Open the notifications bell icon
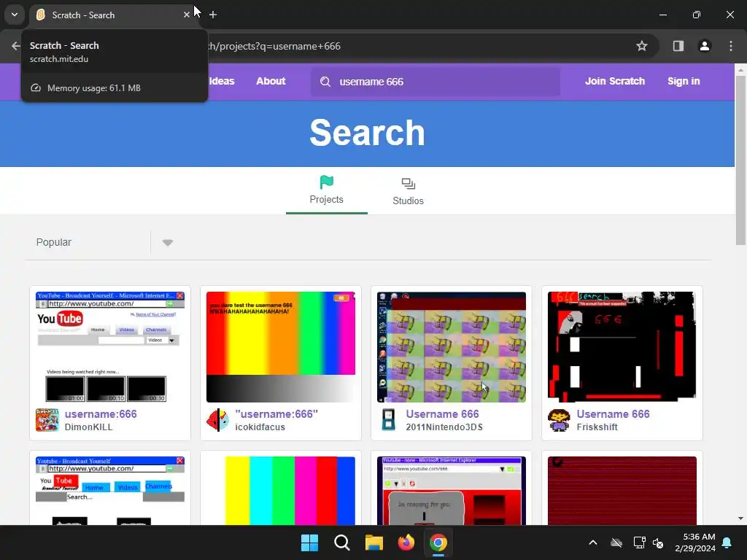Screen dimensions: 747x560 click(727, 542)
